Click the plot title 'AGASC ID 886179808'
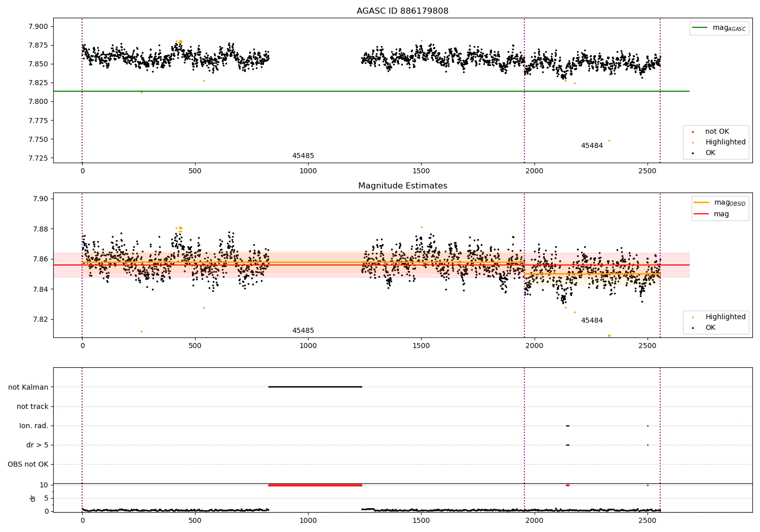760x532 pixels. [x=402, y=11]
